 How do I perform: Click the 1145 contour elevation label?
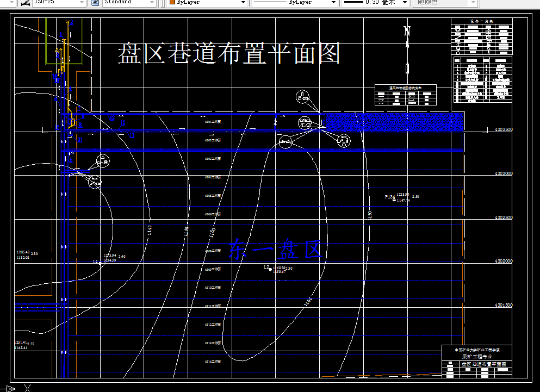186,232
